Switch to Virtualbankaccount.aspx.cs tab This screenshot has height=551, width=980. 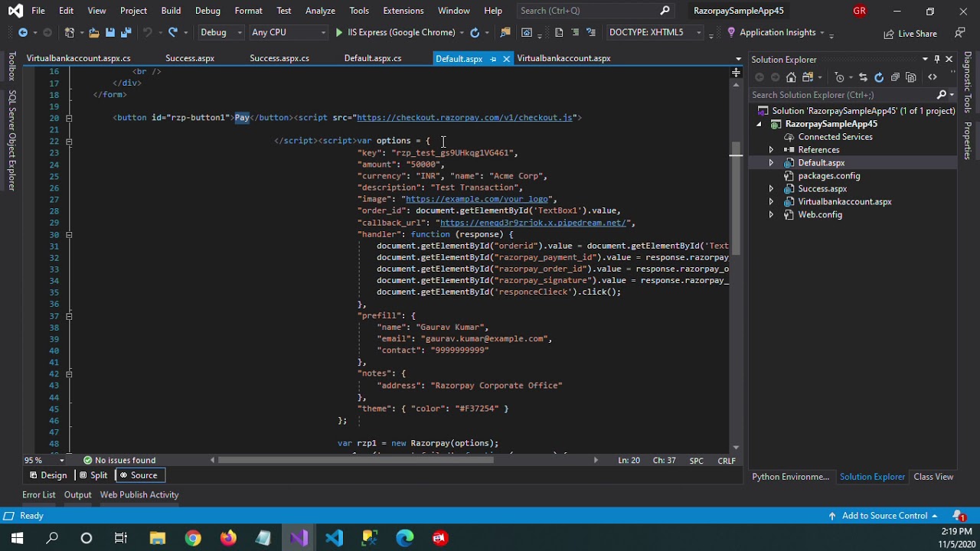[x=79, y=58]
